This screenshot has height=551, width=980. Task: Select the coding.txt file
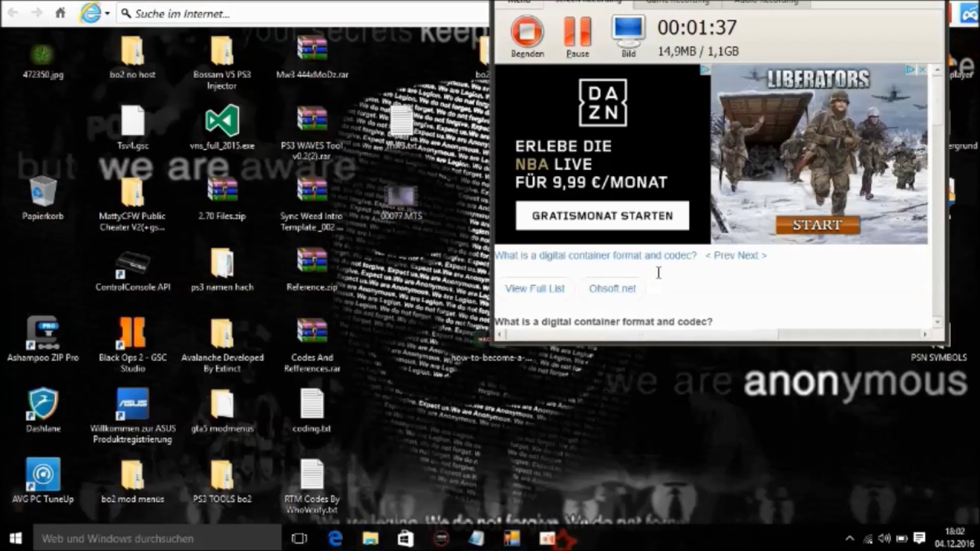[x=312, y=411]
